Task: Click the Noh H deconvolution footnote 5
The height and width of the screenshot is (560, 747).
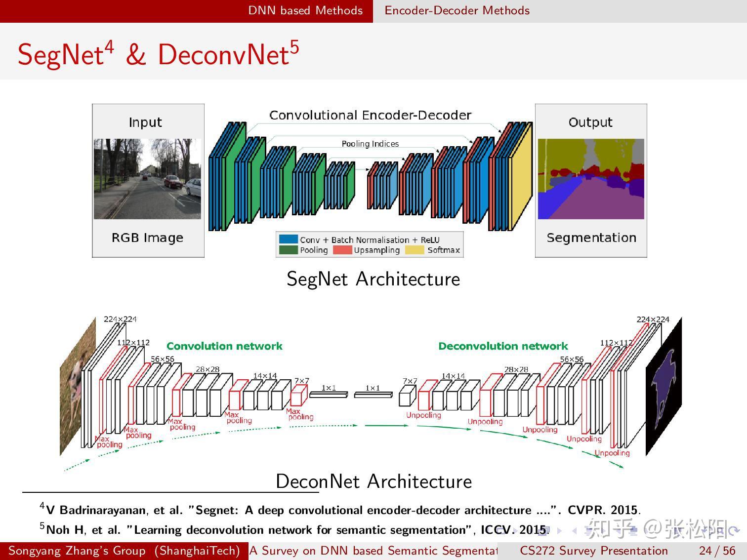Action: click(x=294, y=529)
